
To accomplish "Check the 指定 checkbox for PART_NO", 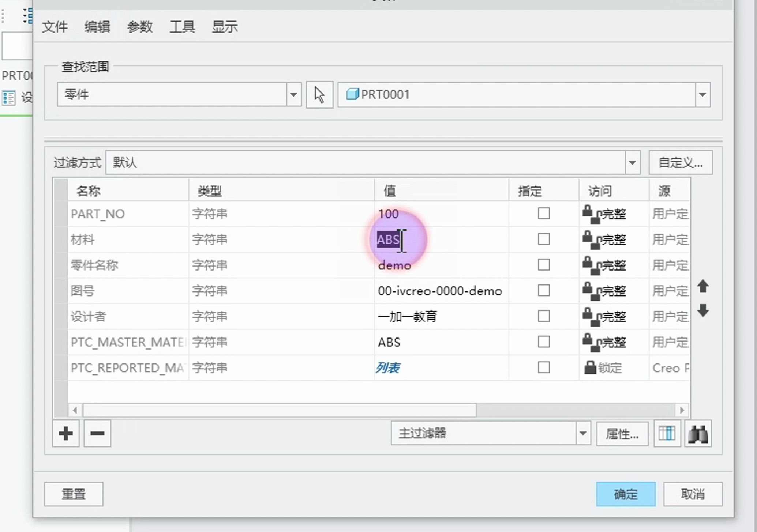I will click(x=544, y=214).
